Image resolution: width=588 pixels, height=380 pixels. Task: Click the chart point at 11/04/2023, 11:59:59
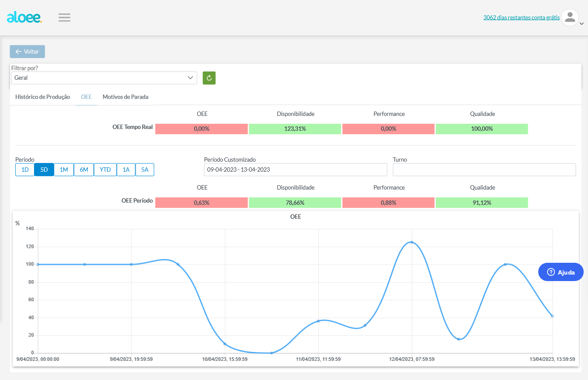pos(318,321)
